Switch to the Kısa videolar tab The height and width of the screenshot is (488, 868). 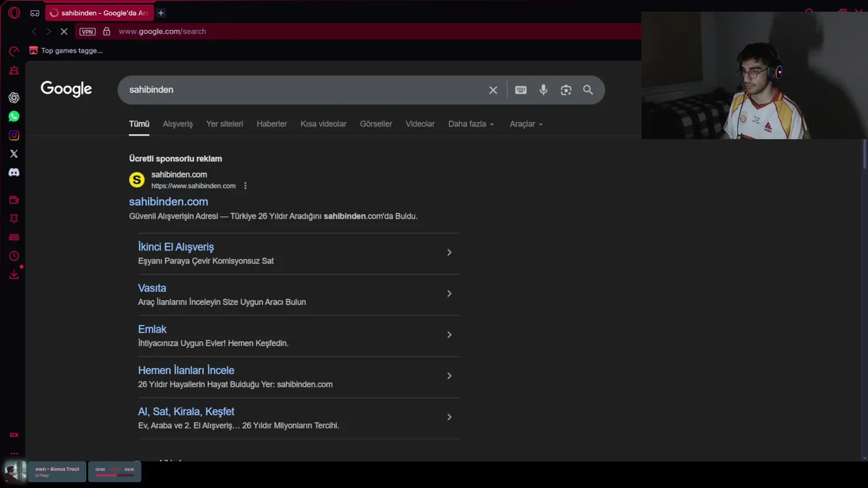(x=323, y=124)
